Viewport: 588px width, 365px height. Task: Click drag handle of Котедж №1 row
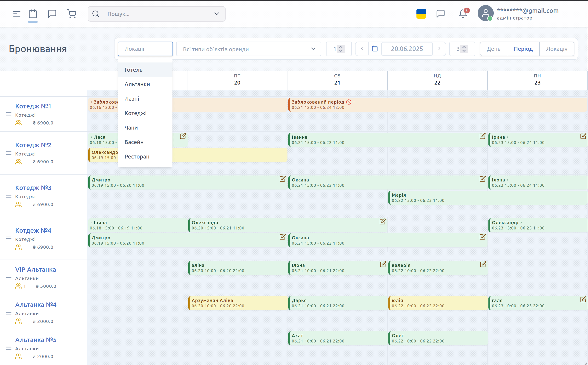(9, 114)
